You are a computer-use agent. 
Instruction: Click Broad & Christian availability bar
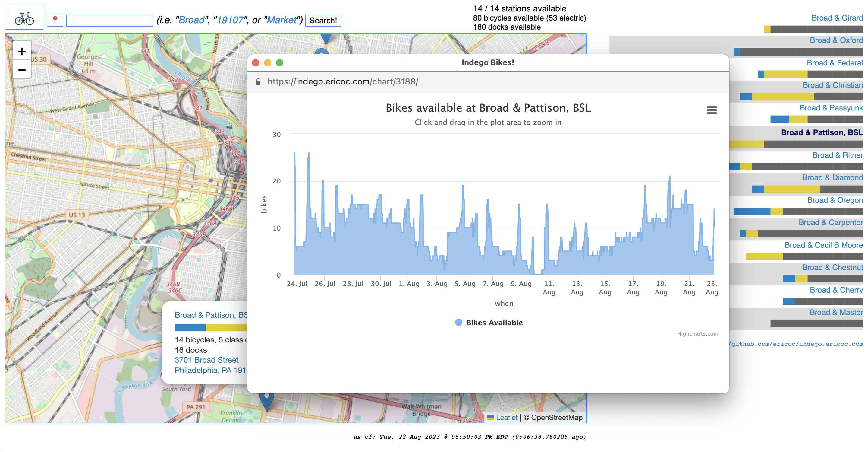tap(801, 97)
